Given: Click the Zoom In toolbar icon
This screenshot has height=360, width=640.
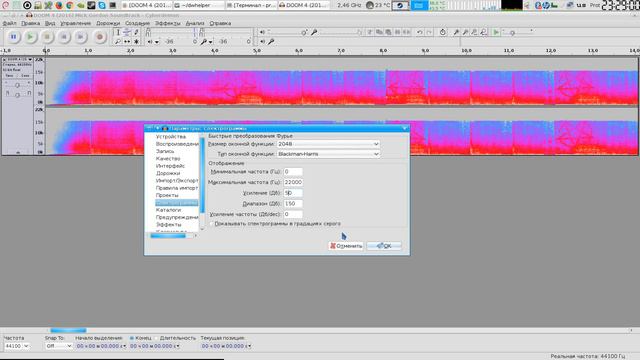Looking at the screenshot, I should pos(456,32).
